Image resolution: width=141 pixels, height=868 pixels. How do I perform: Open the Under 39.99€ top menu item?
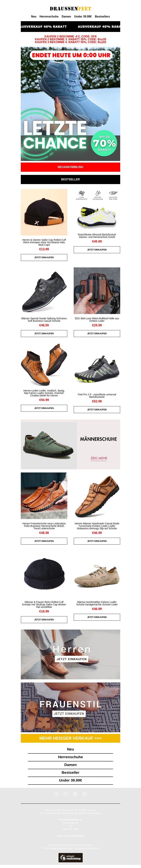coord(83,16)
